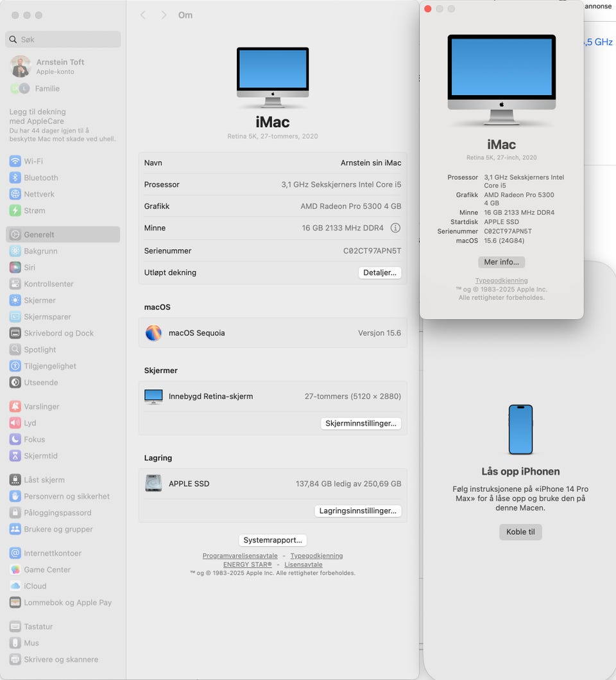Screen dimensions: 616x680
Task: Open Arnstein Toft Apple-konto profile
Action: tap(47, 66)
